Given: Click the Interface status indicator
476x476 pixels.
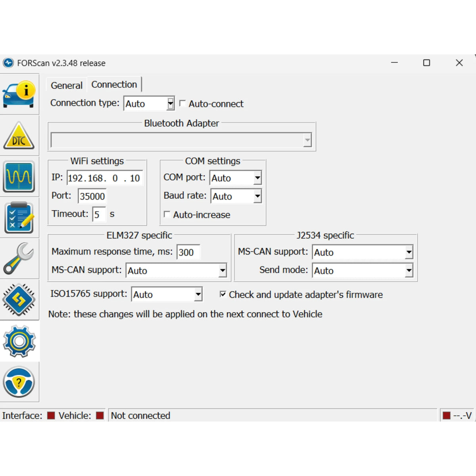Looking at the screenshot, I should pyautogui.click(x=51, y=415).
